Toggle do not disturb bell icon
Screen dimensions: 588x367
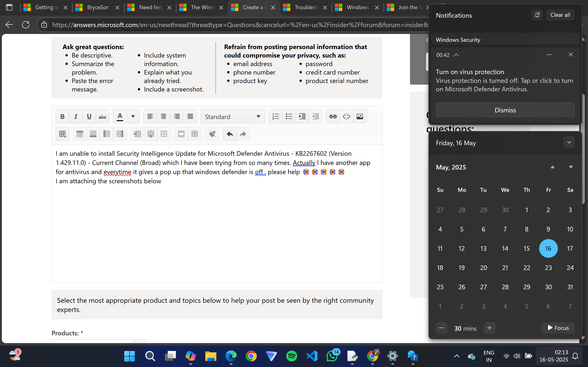pos(537,15)
